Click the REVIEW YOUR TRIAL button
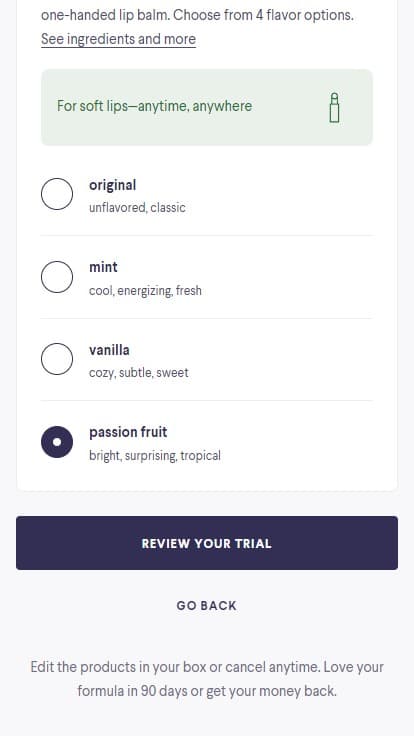The image size is (414, 736). point(207,543)
